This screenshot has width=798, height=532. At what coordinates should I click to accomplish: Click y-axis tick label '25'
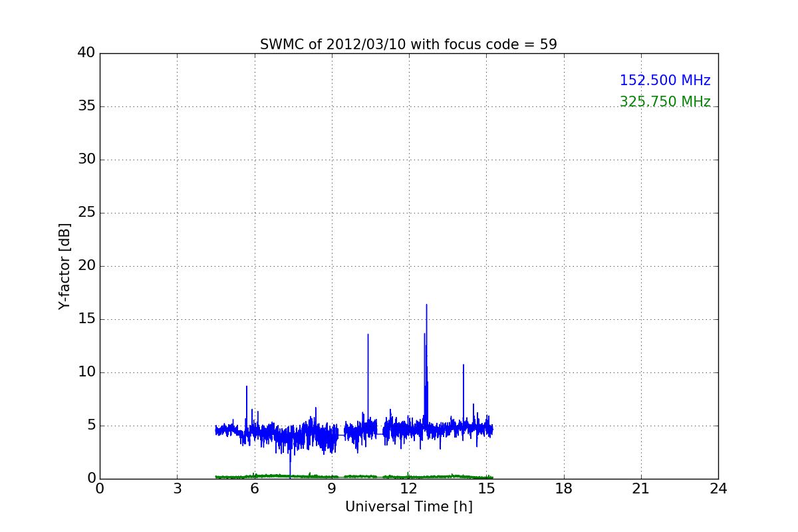pyautogui.click(x=86, y=213)
